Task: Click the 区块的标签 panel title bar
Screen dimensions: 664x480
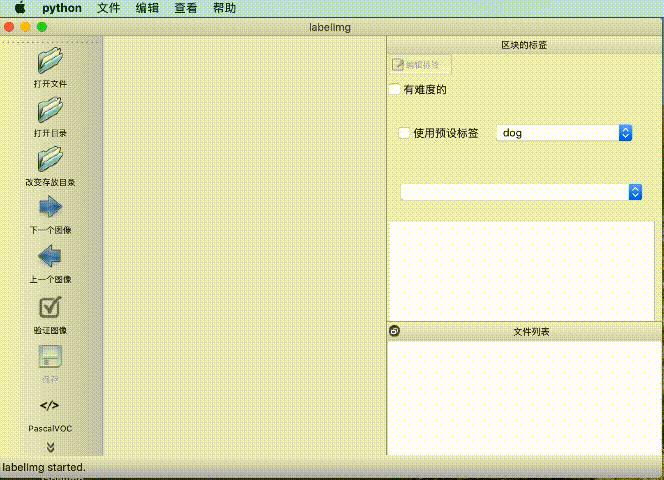Action: coord(525,45)
